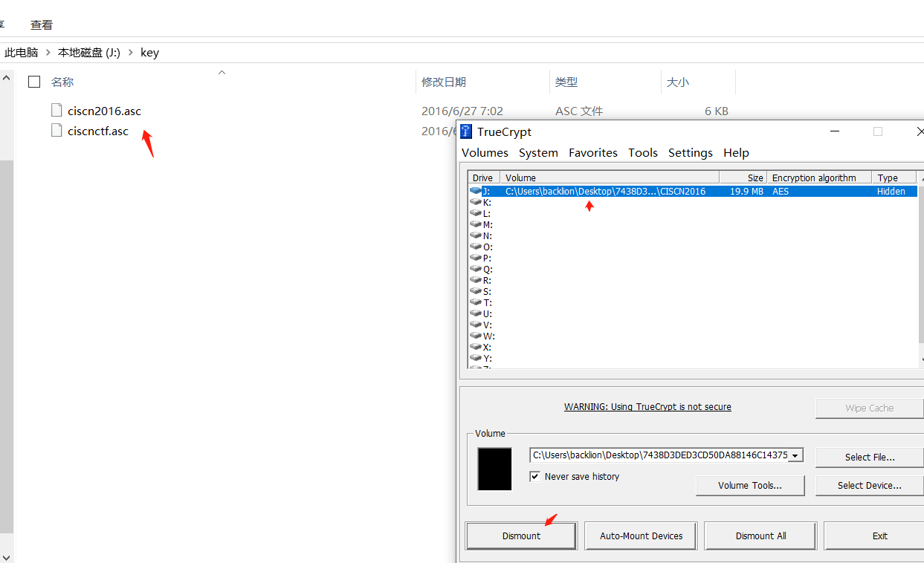This screenshot has width=924, height=563.
Task: Open the Tools menu
Action: pyautogui.click(x=643, y=152)
